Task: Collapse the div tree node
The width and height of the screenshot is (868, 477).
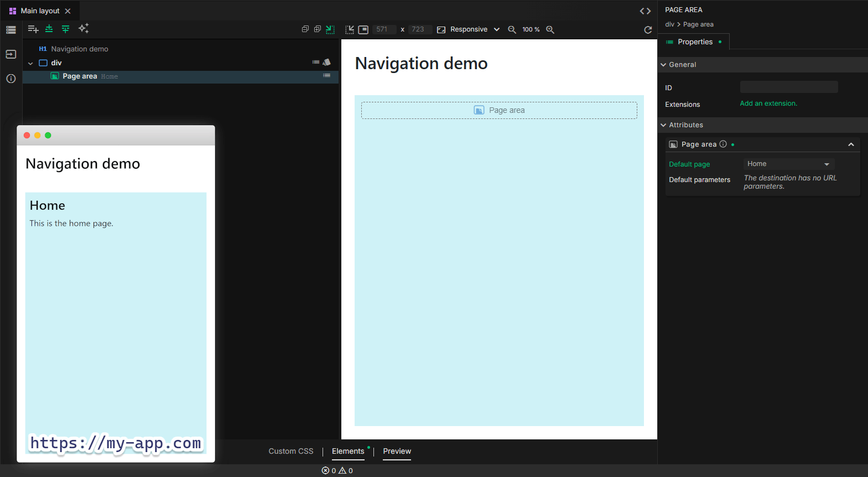Action: click(x=30, y=63)
